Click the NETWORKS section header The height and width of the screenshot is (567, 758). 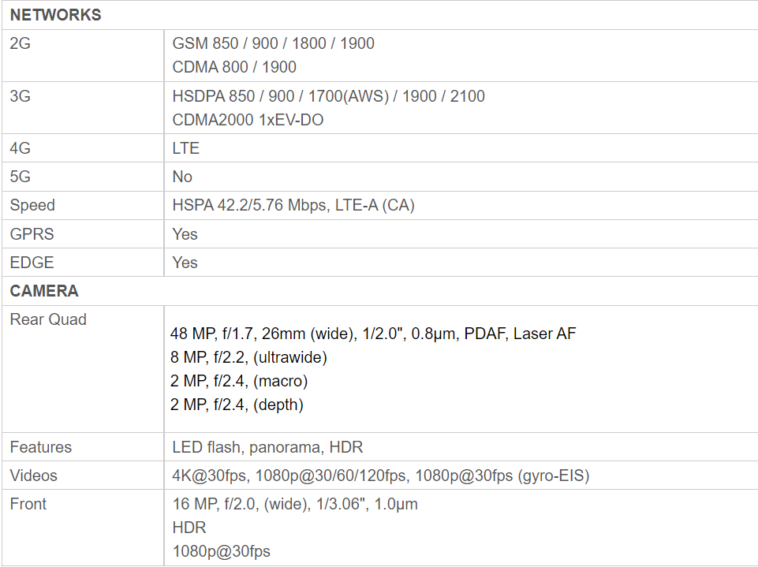point(55,15)
